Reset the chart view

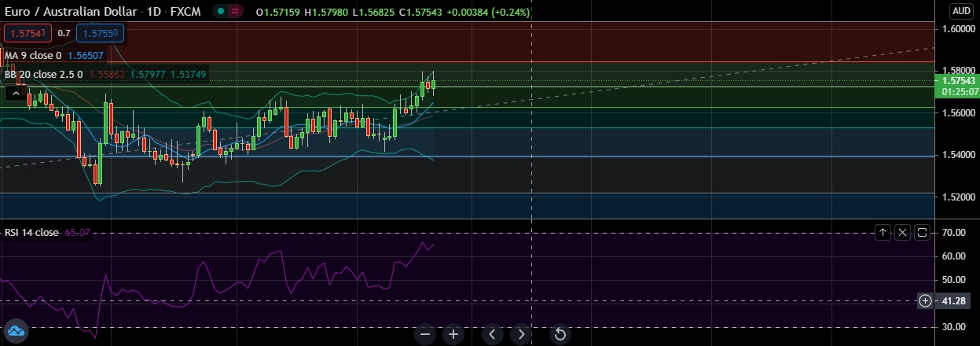pyautogui.click(x=560, y=334)
